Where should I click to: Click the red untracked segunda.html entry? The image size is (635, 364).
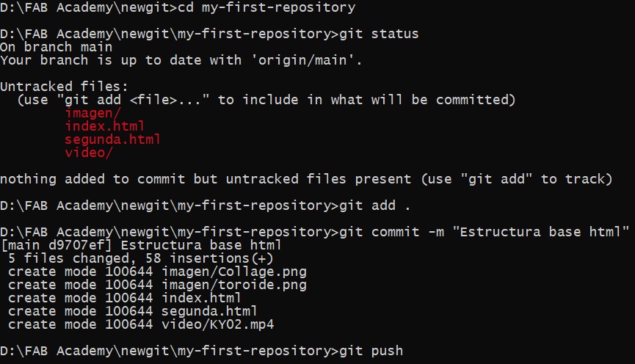coord(112,139)
